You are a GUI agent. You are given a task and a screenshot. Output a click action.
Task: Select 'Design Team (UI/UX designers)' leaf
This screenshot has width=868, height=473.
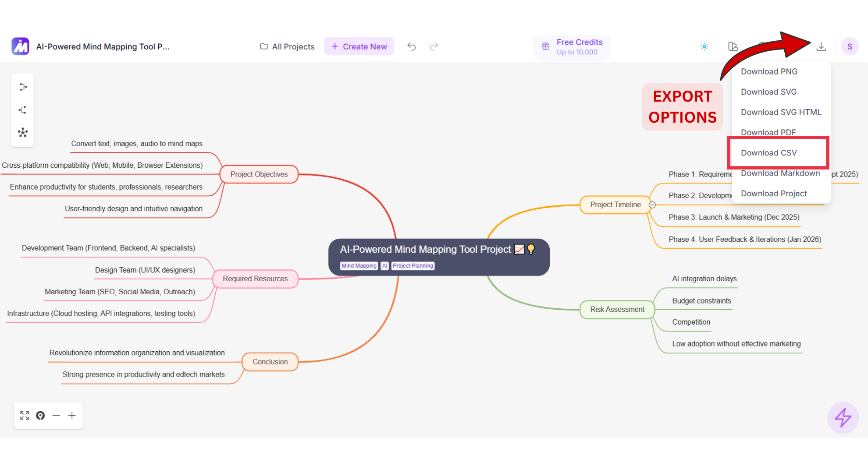(145, 270)
